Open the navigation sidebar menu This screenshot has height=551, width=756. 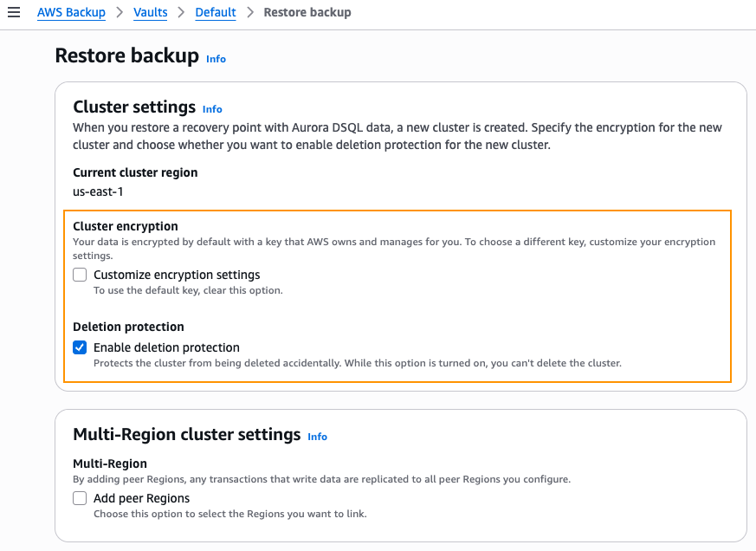coord(13,12)
